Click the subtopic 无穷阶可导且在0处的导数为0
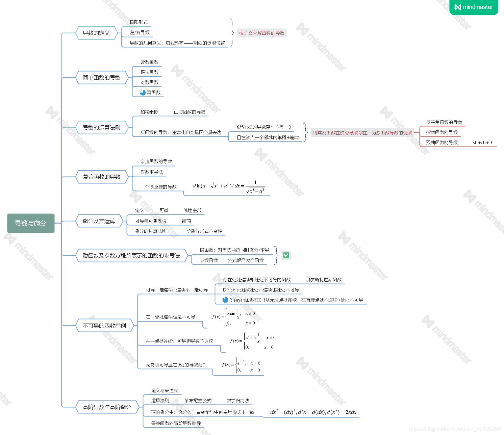The width and height of the screenshot is (504, 435). pos(176,365)
